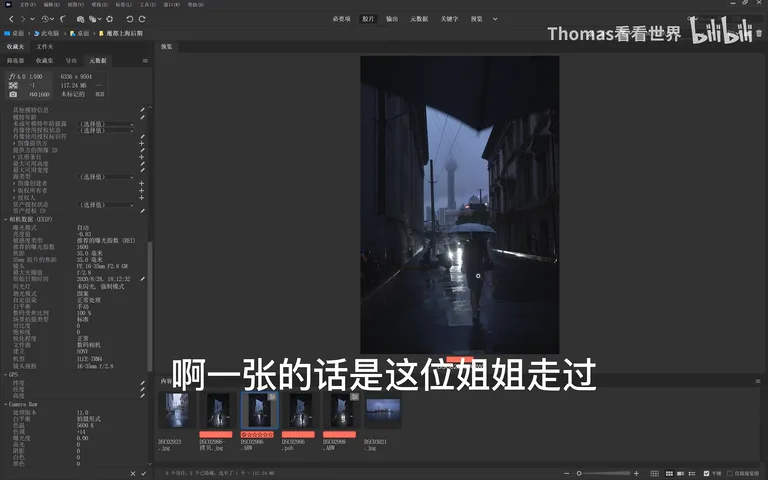
Task: Toggle the 平铺 checkbox
Action: 706,474
